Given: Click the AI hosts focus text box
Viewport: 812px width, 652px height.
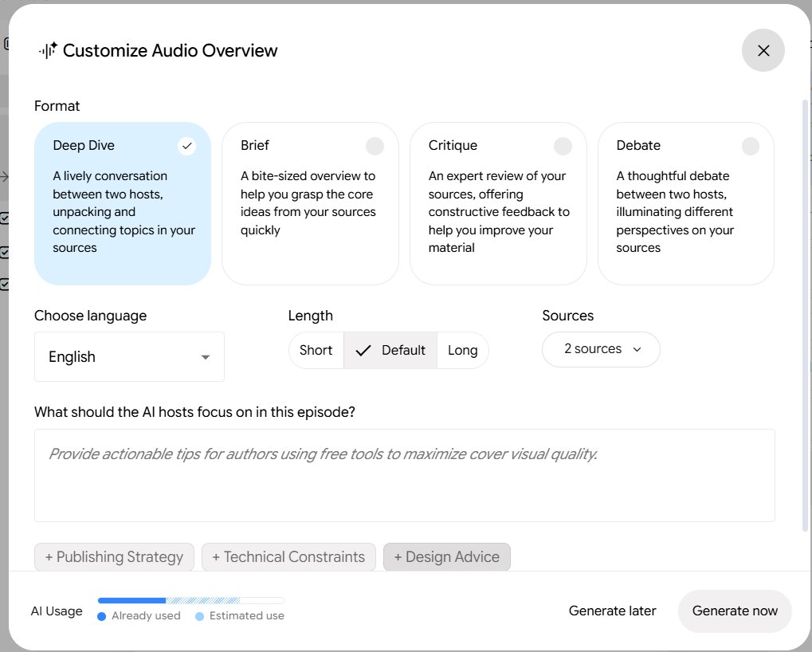Looking at the screenshot, I should point(405,475).
